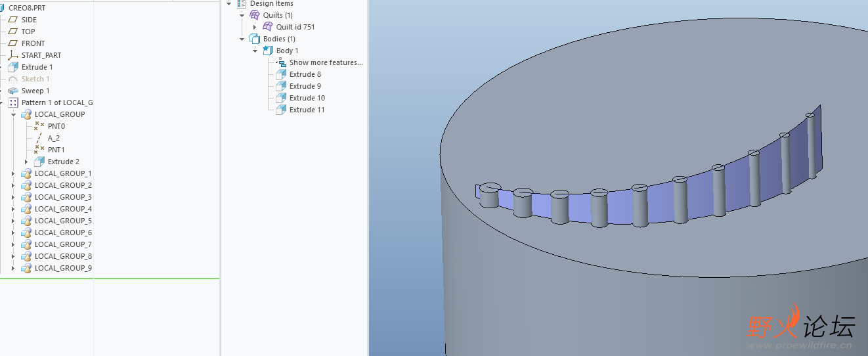Select LOCAL_GROUP_8 in model tree
The height and width of the screenshot is (356, 868).
click(x=63, y=256)
